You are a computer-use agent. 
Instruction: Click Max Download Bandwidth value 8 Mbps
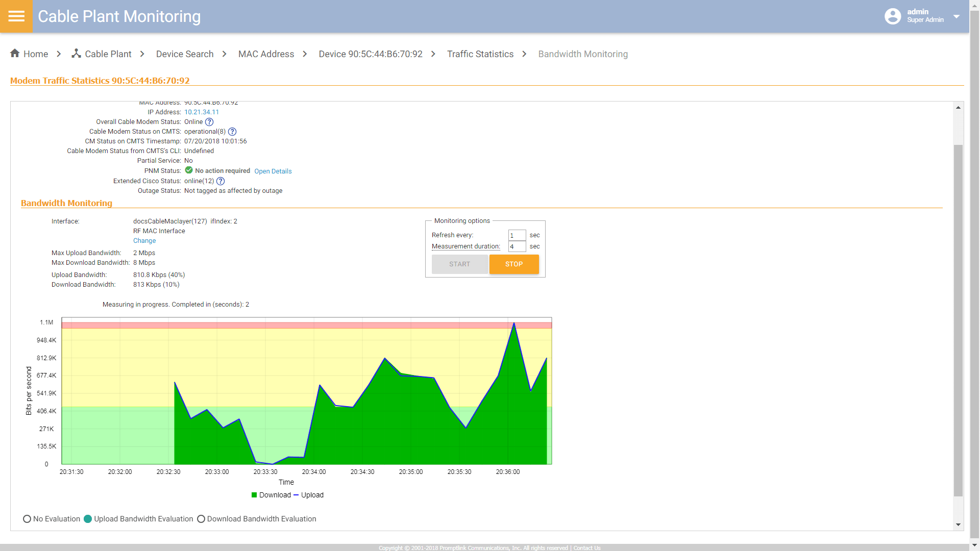[x=144, y=263]
